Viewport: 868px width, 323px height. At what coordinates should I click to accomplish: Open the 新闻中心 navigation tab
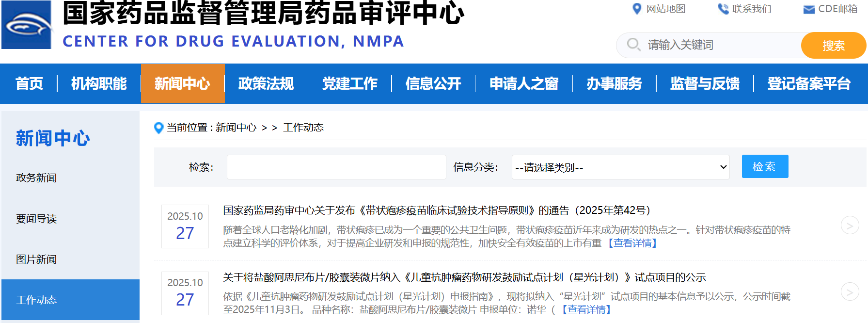pos(183,83)
